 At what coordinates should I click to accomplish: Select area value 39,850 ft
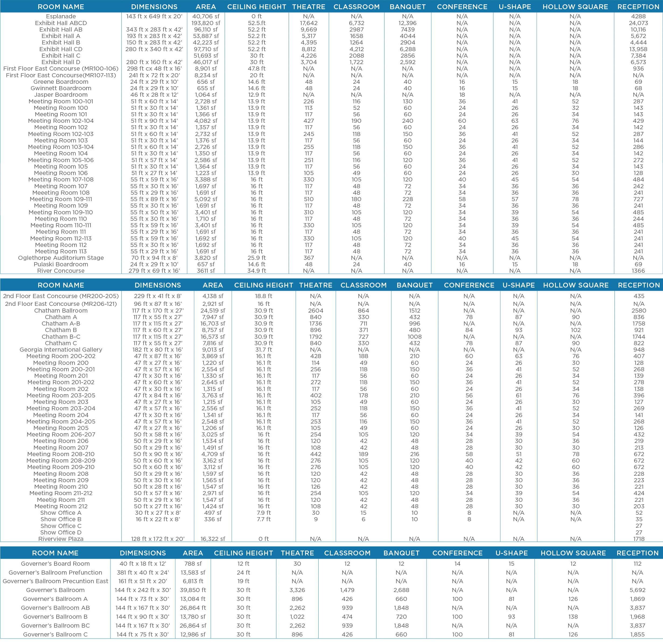[x=193, y=590]
